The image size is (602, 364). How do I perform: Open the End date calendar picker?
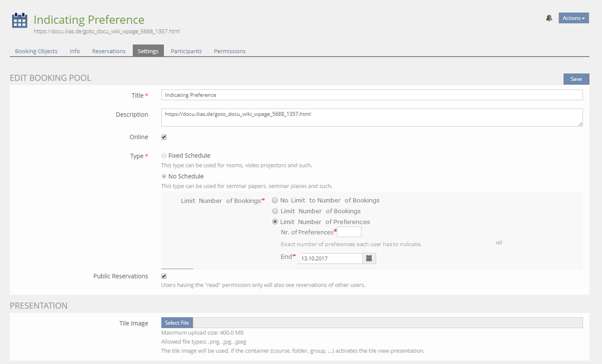369,258
